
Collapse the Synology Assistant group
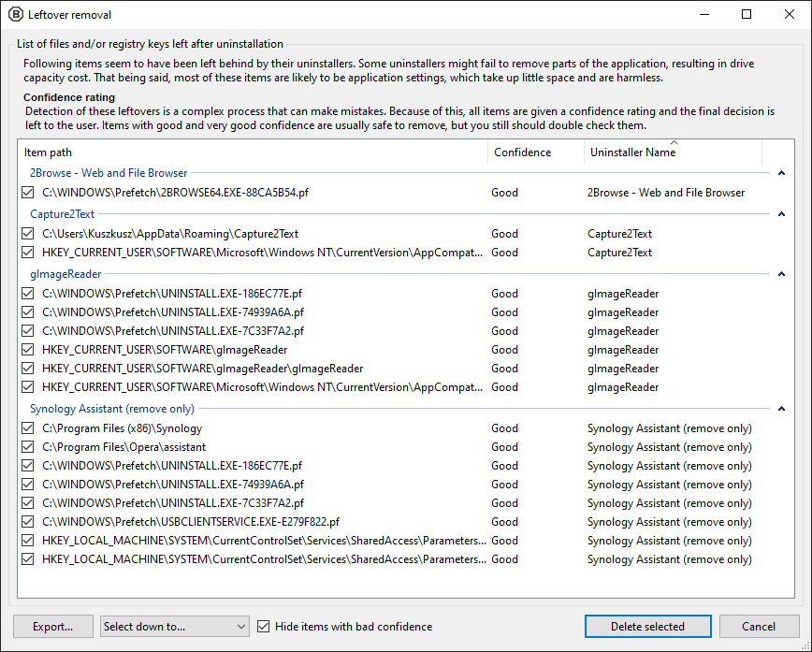[x=781, y=409]
